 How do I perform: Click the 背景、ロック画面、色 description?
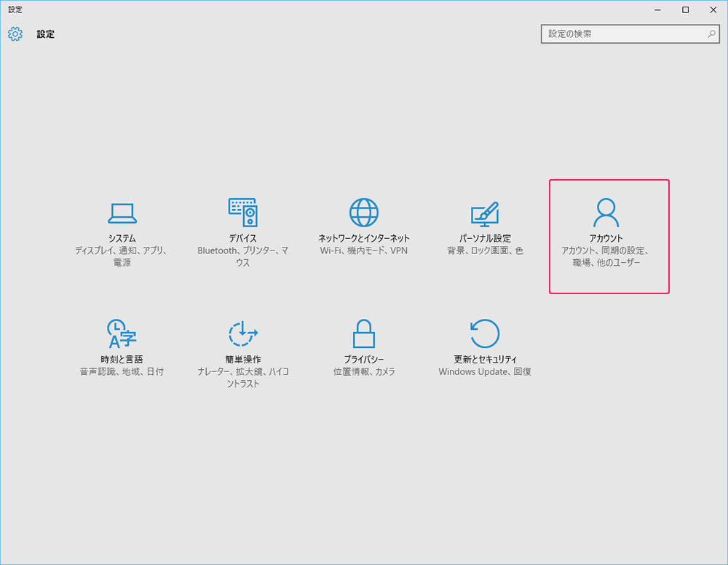pos(485,250)
